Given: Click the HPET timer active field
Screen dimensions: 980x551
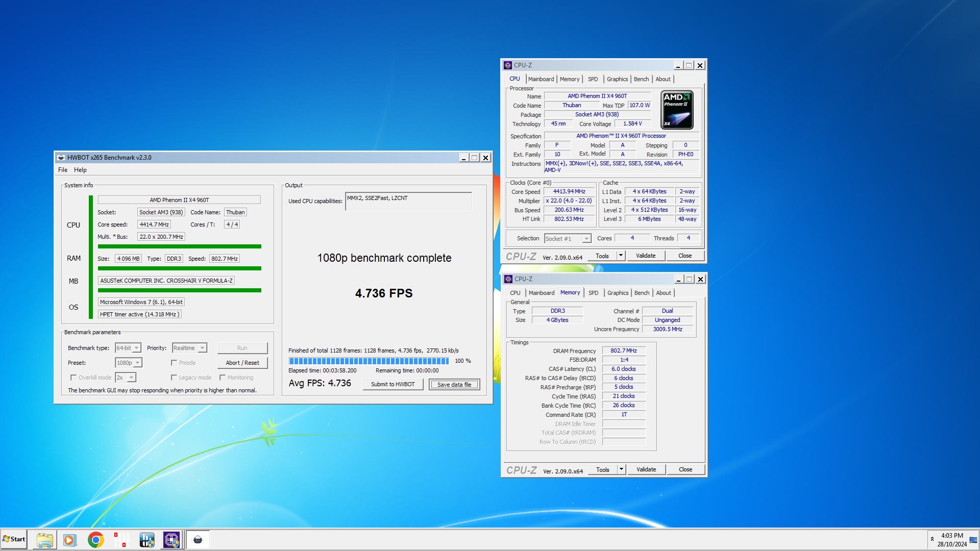Looking at the screenshot, I should click(x=140, y=314).
